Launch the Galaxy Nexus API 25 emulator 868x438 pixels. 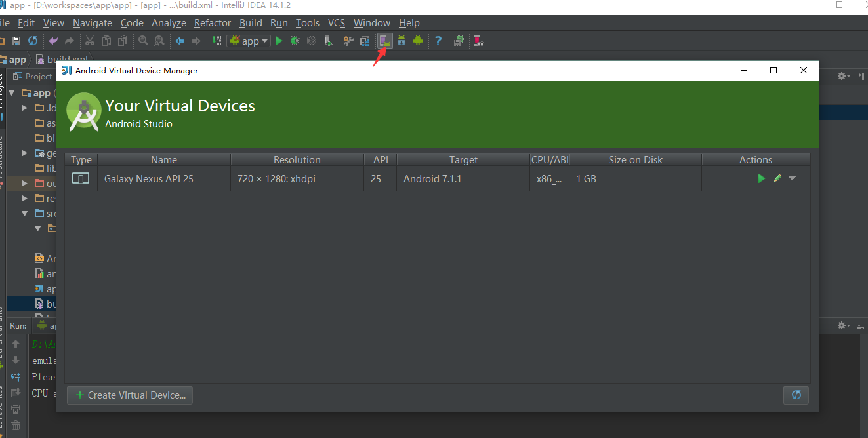762,178
